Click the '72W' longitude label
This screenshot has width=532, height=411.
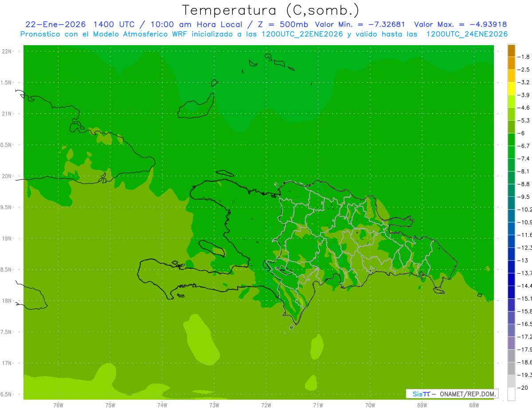pos(266,405)
